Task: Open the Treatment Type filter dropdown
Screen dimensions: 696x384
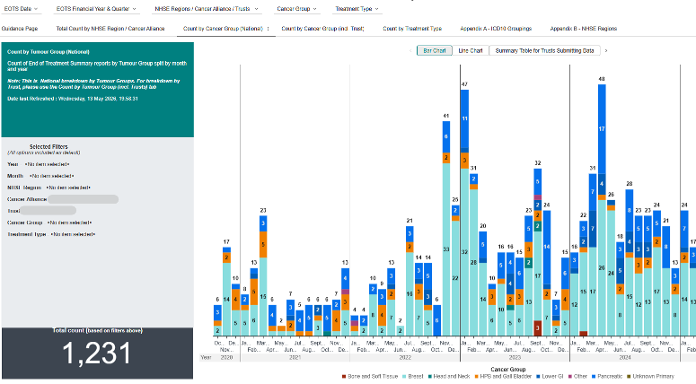Action: [x=356, y=8]
